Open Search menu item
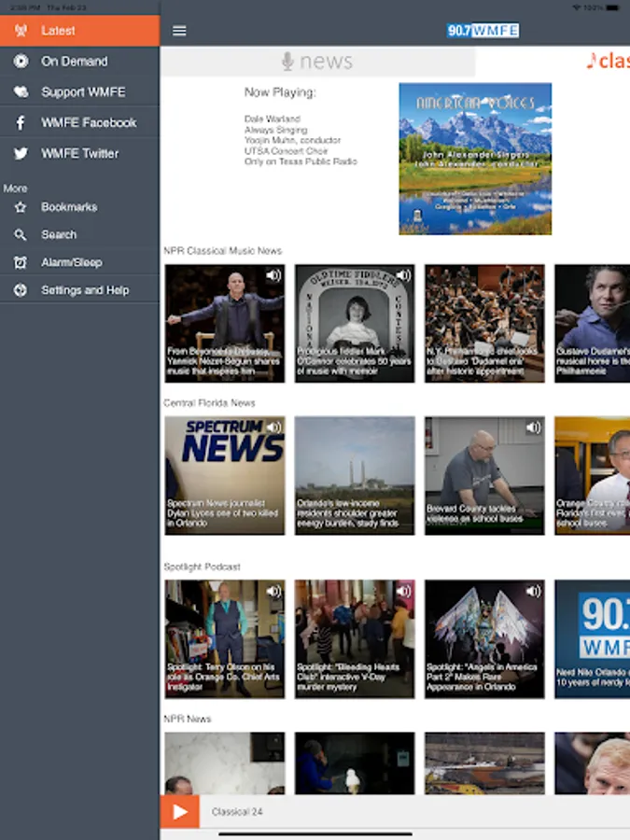The height and width of the screenshot is (840, 630). click(x=80, y=234)
